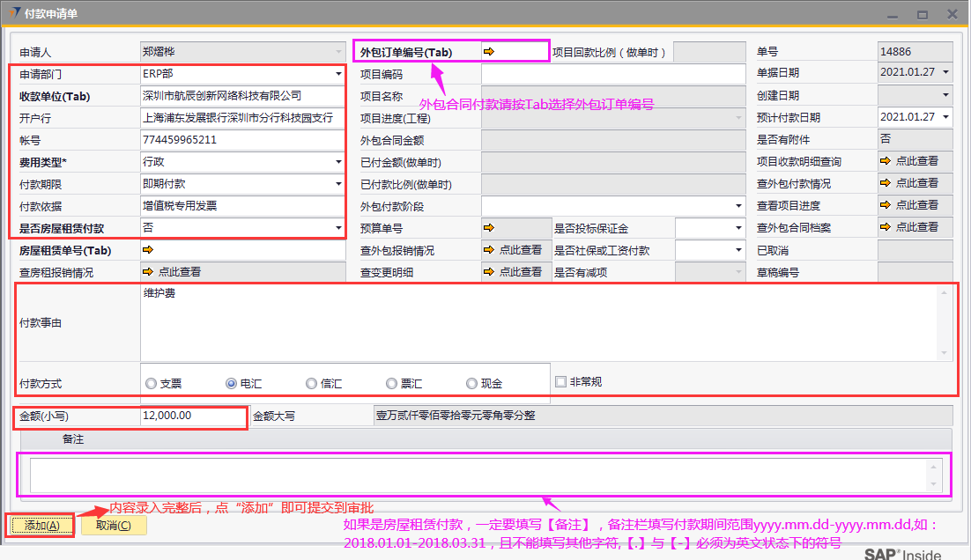This screenshot has width=971, height=560.
Task: Open the 付款期限 dropdown
Action: tap(338, 184)
